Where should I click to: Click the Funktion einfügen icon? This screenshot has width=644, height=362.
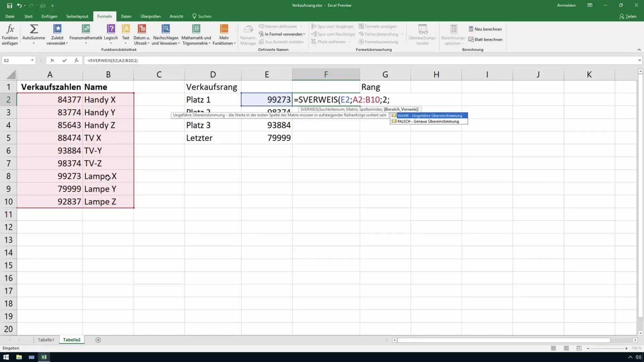10,35
